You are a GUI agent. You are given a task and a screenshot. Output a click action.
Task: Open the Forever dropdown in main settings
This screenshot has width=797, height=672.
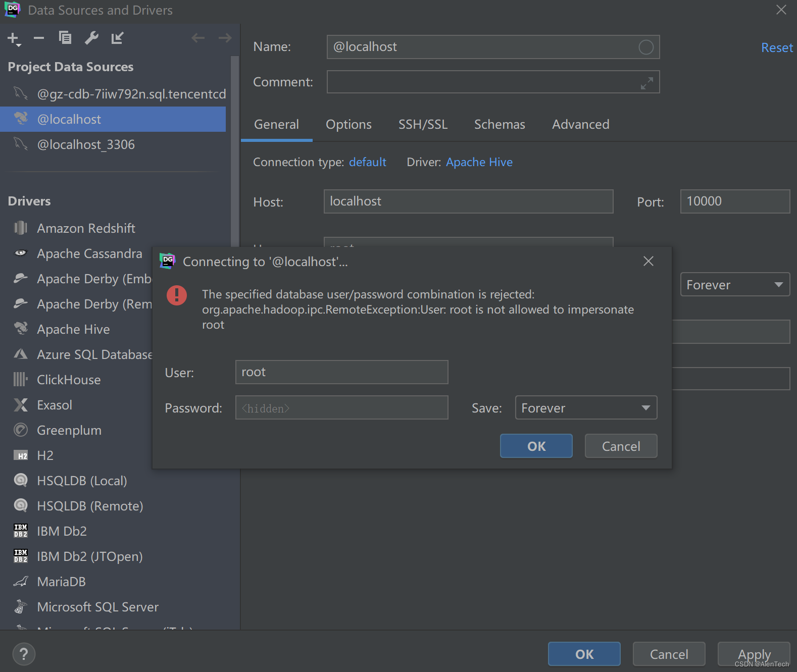point(735,285)
